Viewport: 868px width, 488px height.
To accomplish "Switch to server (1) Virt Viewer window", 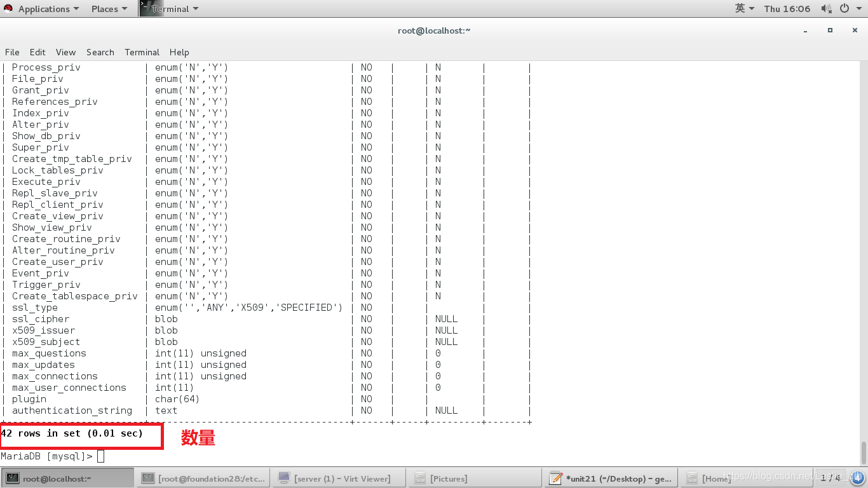I will (x=337, y=478).
